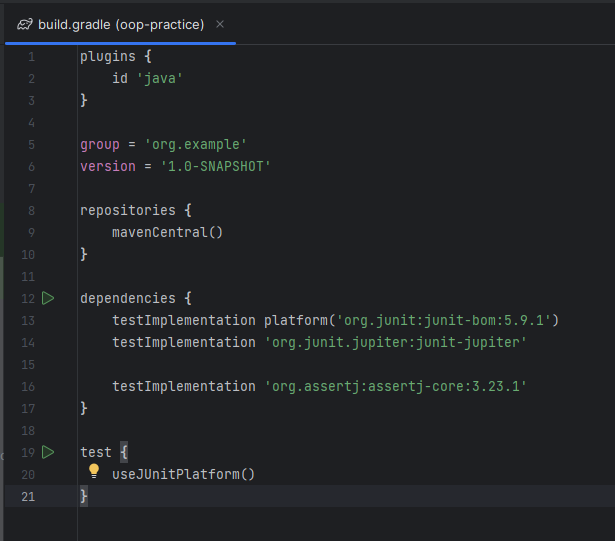Click line number 21 in gutter
Viewport: 615px width, 541px height.
pos(28,497)
